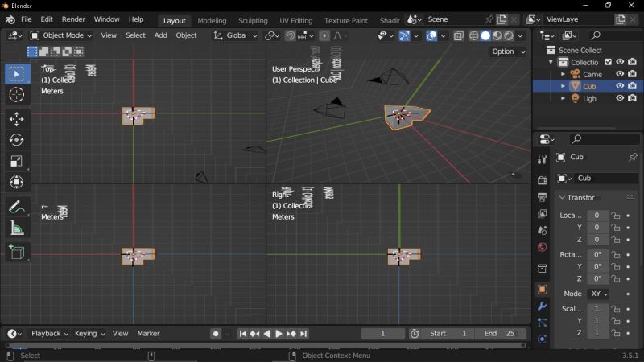Viewport: 644px width, 362px height.
Task: Switch to solid shading
Action: pyautogui.click(x=485, y=35)
